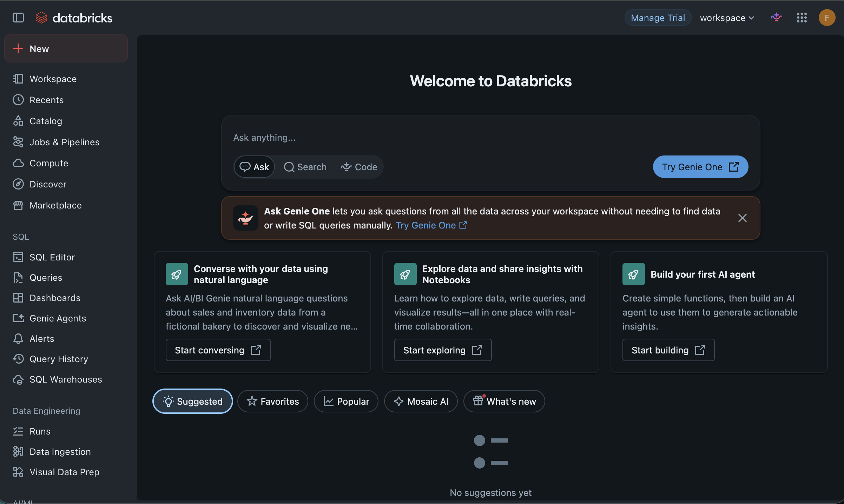This screenshot has height=504, width=844.
Task: Select the Ask mode toggle
Action: pos(255,167)
